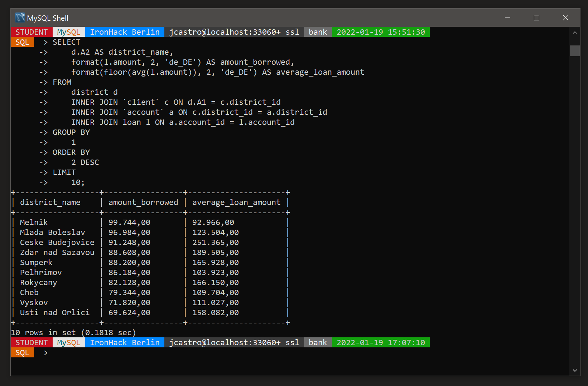Click the chevron at the scrollbar bottom
Screen dimensions: 588x386
(x=575, y=371)
